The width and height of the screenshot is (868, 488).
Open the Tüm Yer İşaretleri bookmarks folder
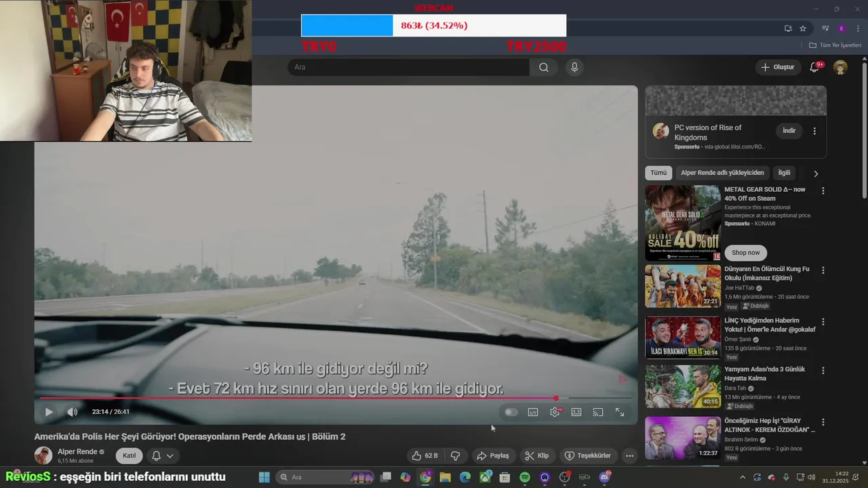tap(835, 45)
